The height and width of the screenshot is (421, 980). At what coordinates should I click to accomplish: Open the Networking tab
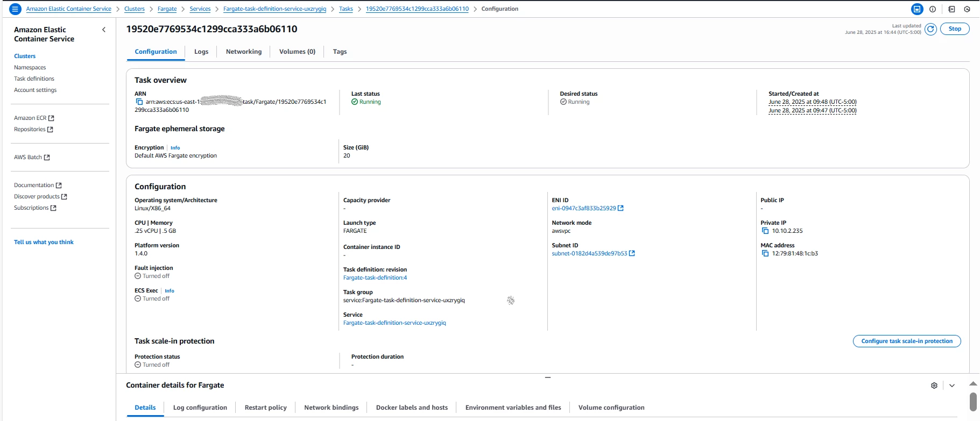point(244,52)
